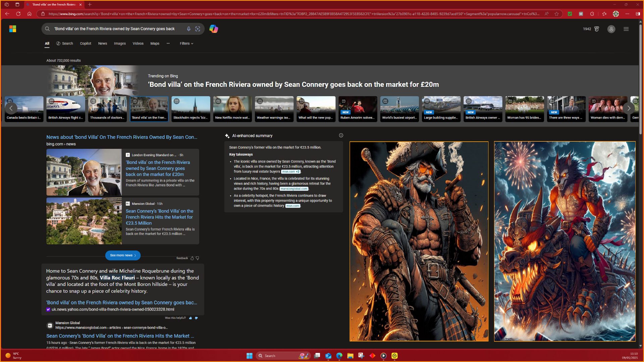Screen dimensions: 644x362
Task: Switch to the Images tab
Action: point(120,44)
